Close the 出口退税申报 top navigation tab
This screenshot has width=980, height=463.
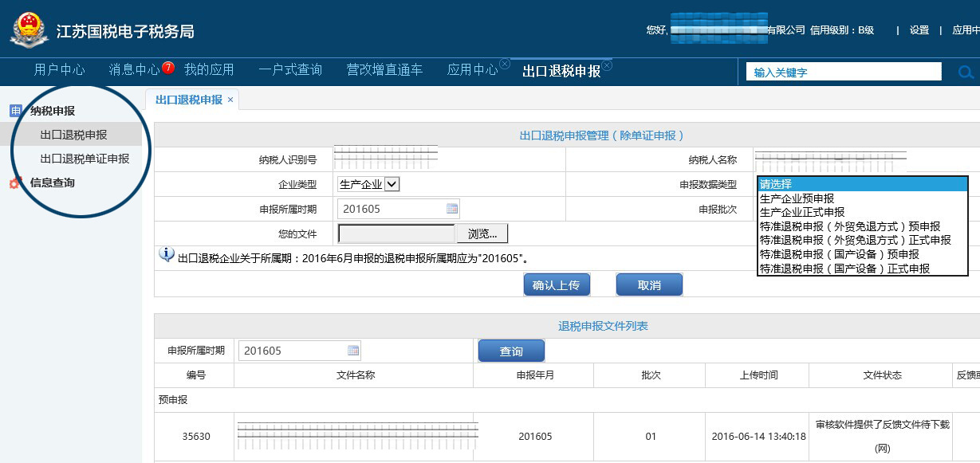pos(607,65)
